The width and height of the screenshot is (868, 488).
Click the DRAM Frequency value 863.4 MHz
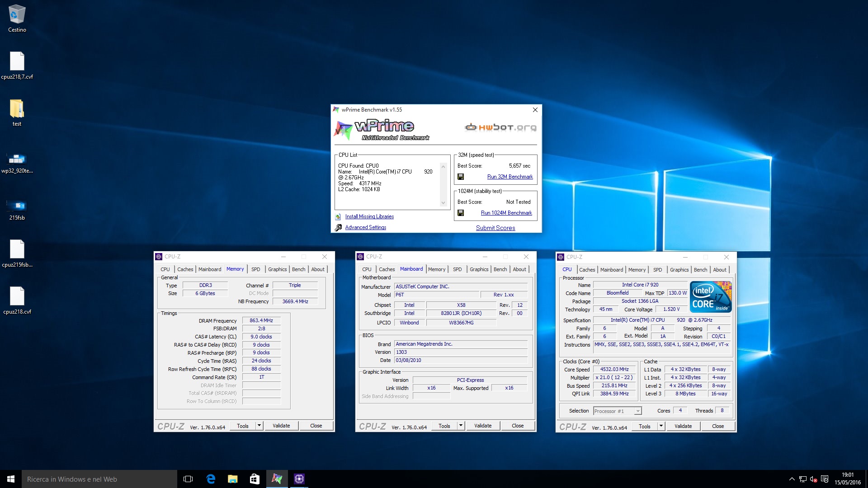tap(261, 320)
